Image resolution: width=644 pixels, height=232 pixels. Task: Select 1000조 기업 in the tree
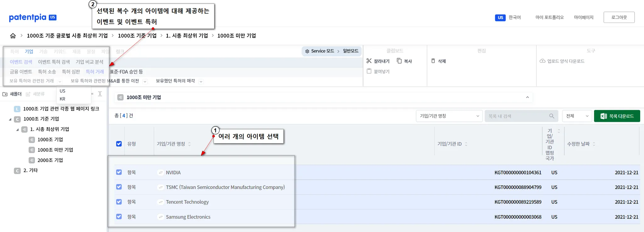(x=50, y=140)
